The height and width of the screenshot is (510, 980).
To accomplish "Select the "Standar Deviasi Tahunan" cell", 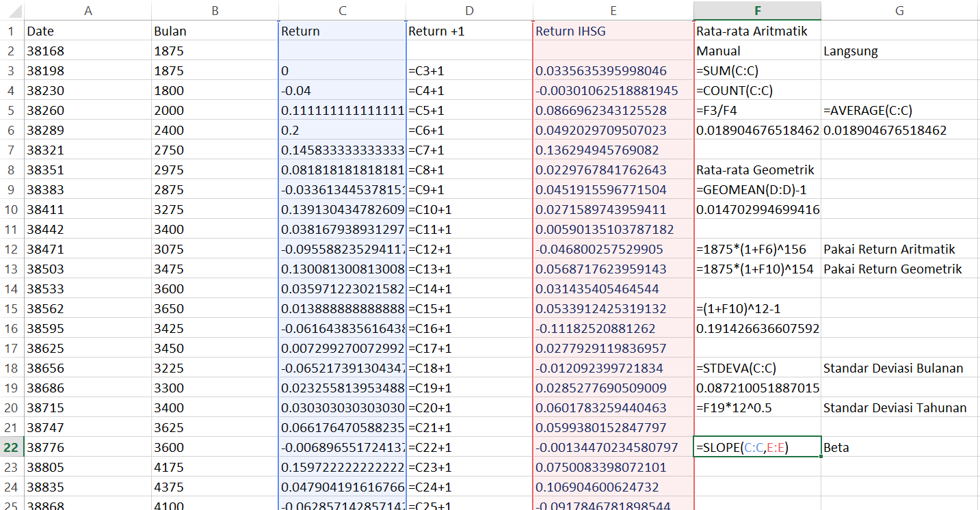I will [x=899, y=407].
